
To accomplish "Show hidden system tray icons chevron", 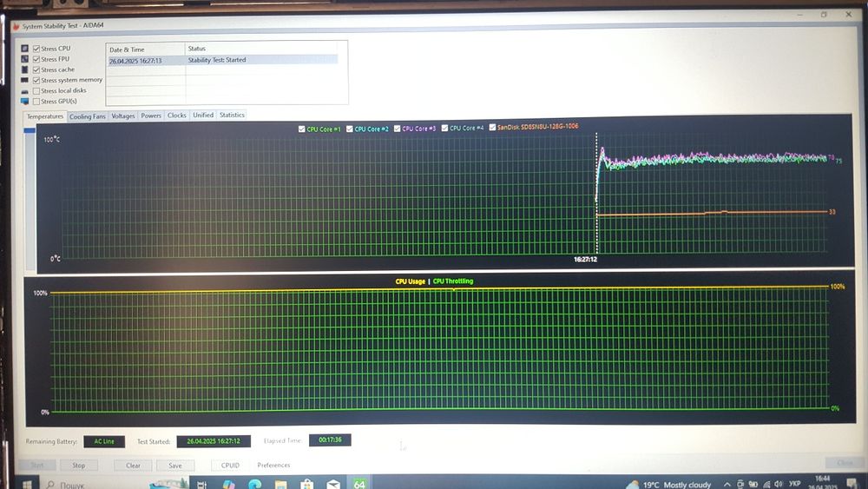I will click(x=727, y=485).
